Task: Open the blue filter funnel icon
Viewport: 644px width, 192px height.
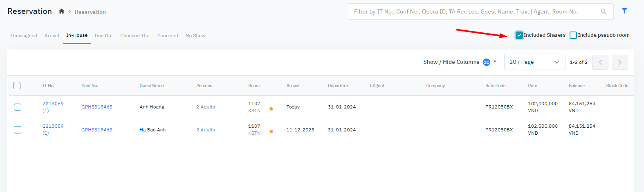Action: point(624,11)
